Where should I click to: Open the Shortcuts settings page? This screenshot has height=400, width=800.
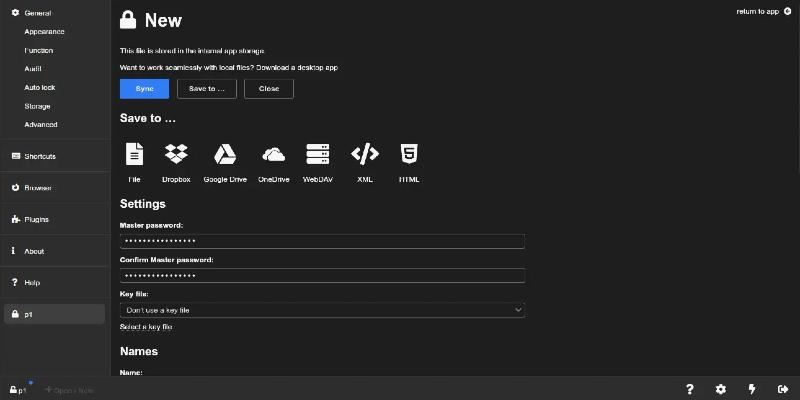point(40,156)
